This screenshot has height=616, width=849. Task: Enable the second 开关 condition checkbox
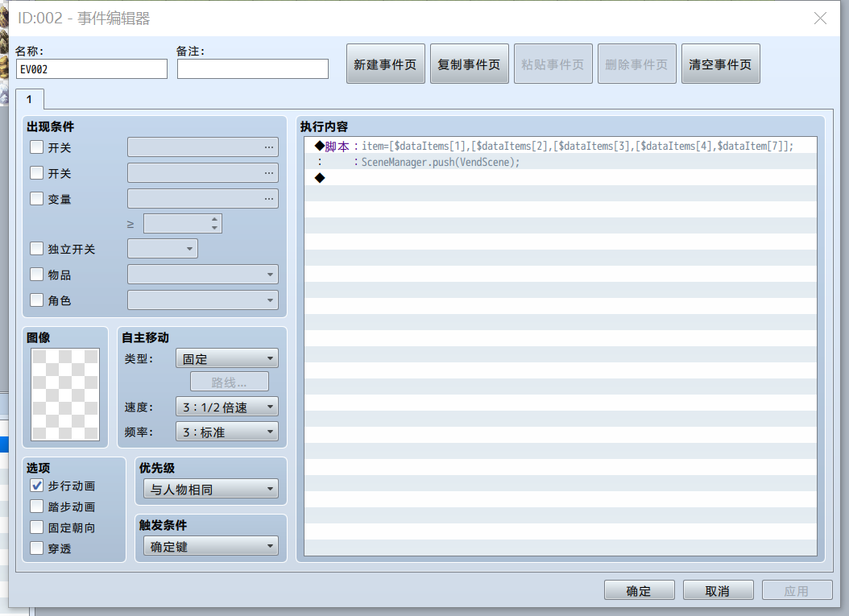tap(36, 172)
